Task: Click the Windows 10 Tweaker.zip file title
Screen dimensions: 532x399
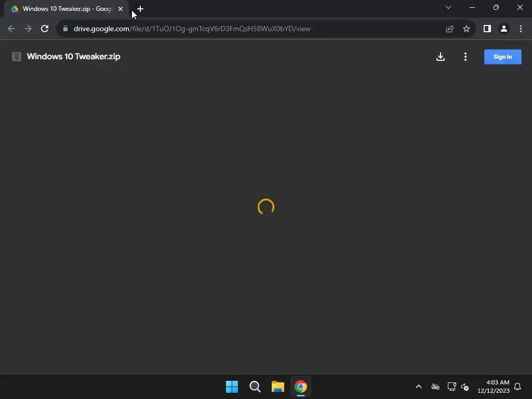Action: (74, 56)
